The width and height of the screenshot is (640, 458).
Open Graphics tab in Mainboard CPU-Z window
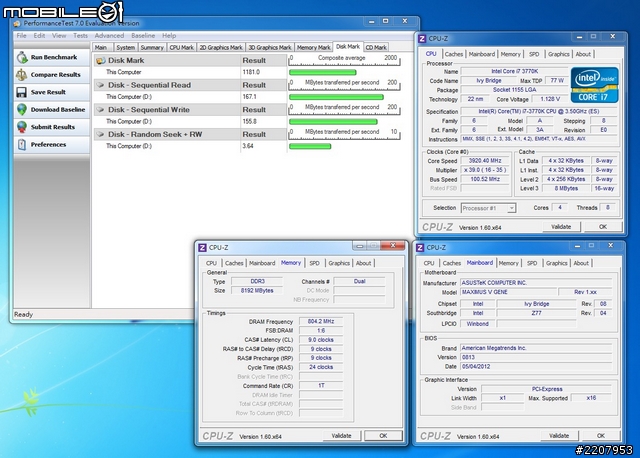coord(557,263)
